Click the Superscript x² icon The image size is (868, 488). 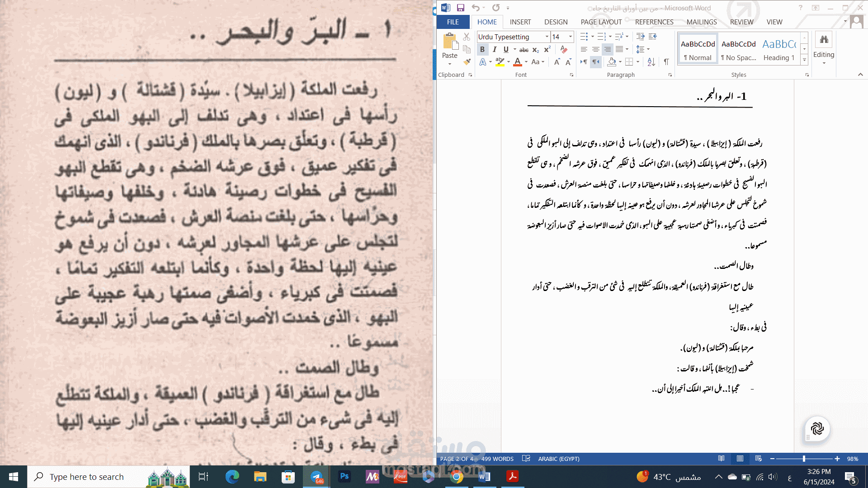point(547,49)
